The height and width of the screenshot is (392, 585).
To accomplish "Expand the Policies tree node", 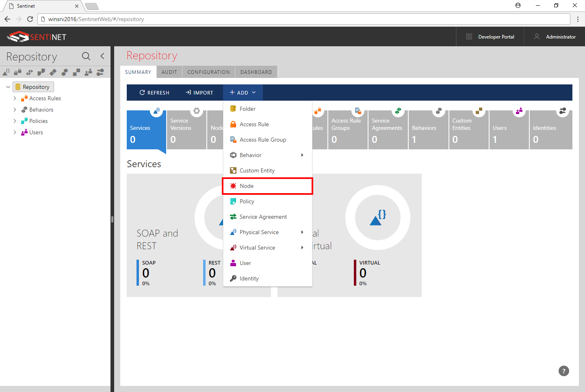I will (x=15, y=121).
